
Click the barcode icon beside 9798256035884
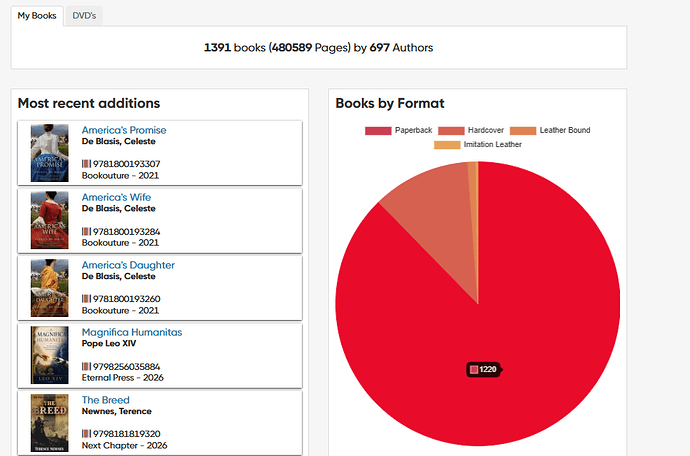click(x=86, y=367)
